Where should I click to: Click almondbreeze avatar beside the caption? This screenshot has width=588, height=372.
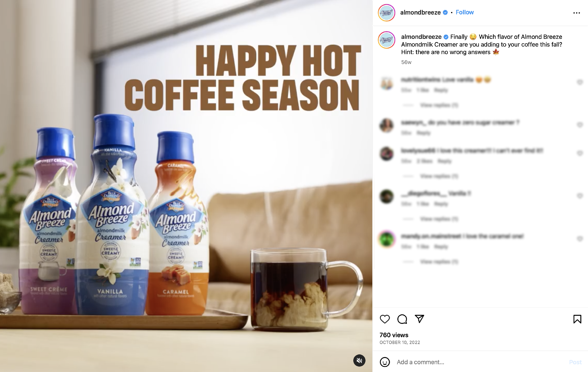click(x=386, y=40)
